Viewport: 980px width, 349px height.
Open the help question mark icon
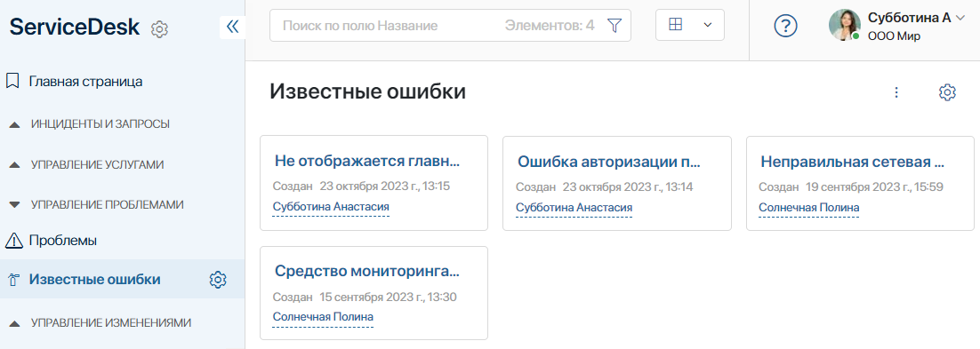click(x=785, y=26)
